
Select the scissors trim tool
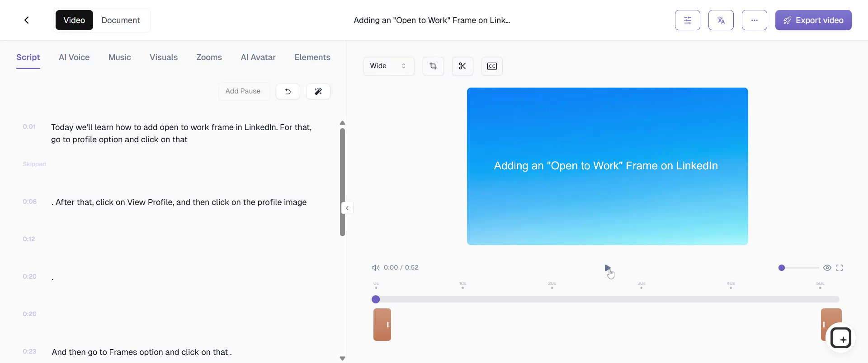(462, 66)
